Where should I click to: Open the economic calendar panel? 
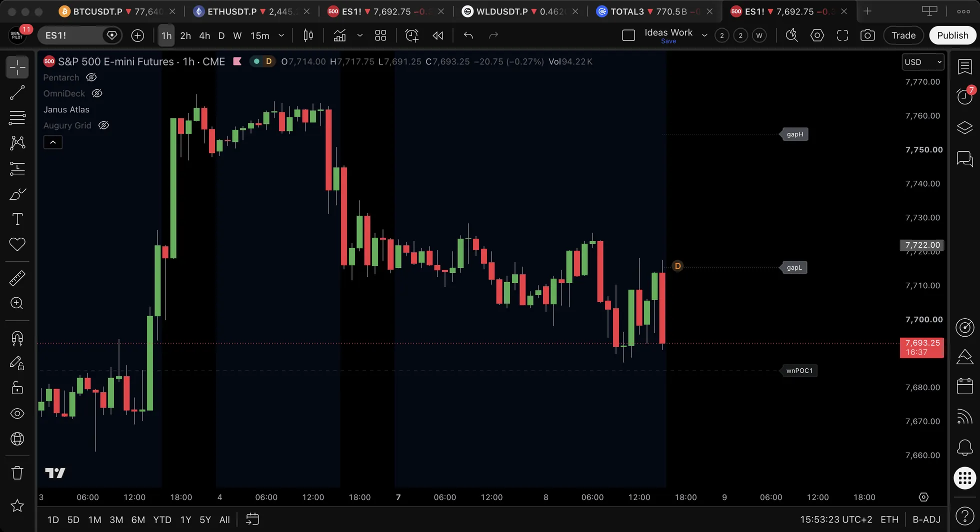964,386
